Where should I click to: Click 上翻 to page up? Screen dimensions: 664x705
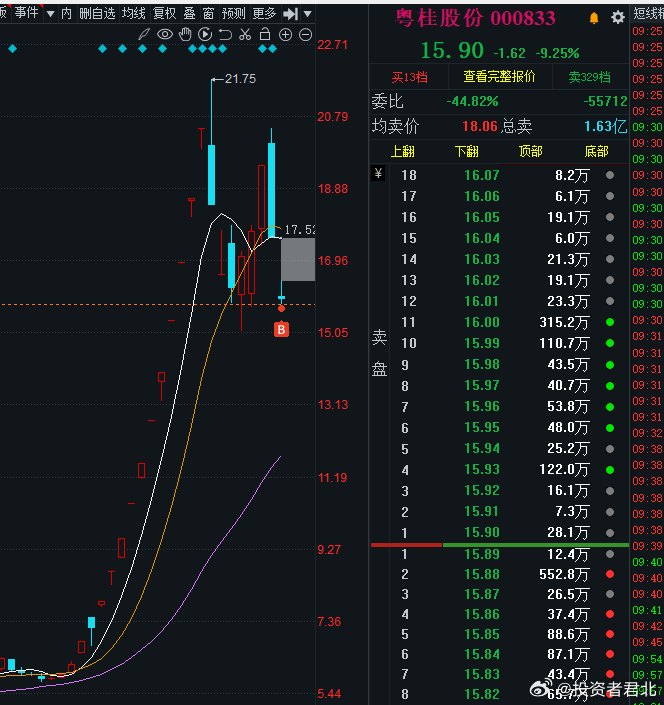[403, 152]
